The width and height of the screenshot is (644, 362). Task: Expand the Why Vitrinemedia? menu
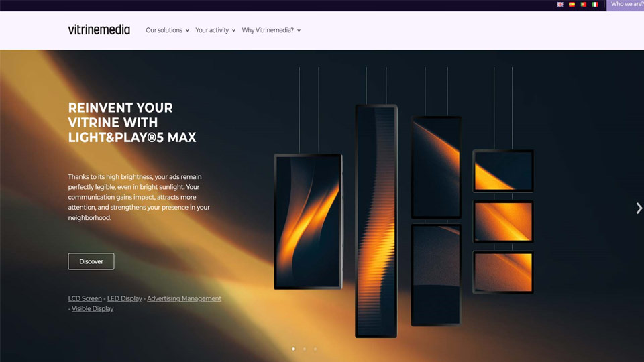(271, 30)
